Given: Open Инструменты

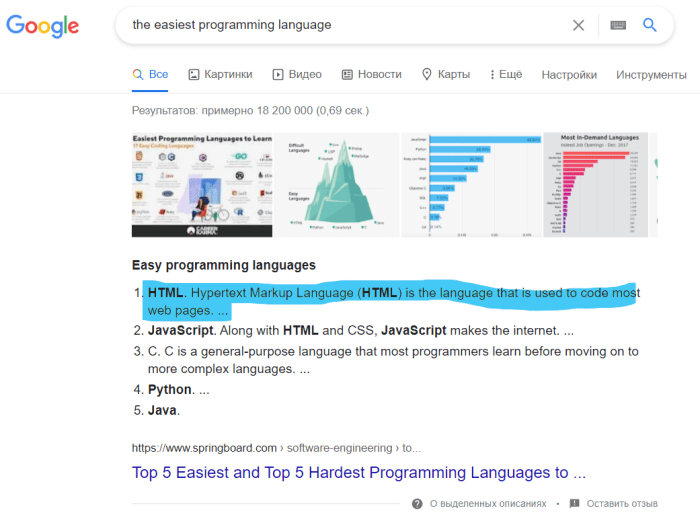Looking at the screenshot, I should pyautogui.click(x=651, y=75).
